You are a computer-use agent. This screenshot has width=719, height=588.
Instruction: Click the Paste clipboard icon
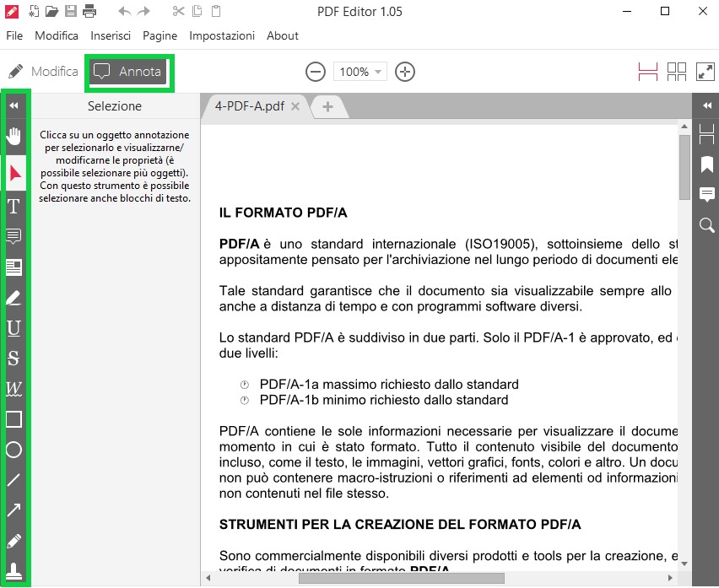point(216,11)
